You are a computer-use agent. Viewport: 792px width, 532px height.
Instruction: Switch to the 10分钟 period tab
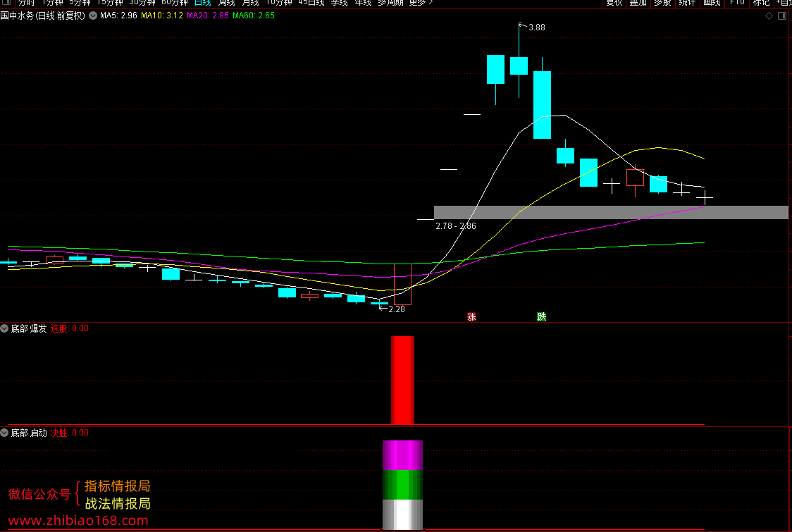[x=279, y=3]
